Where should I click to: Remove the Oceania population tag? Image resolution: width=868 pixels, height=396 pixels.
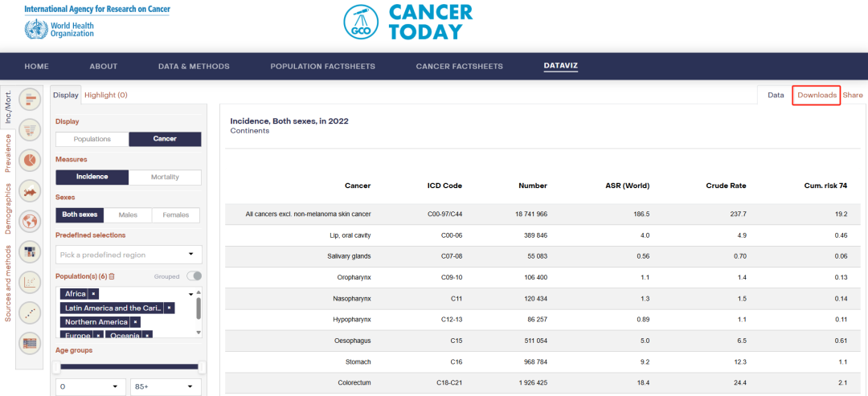[148, 335]
